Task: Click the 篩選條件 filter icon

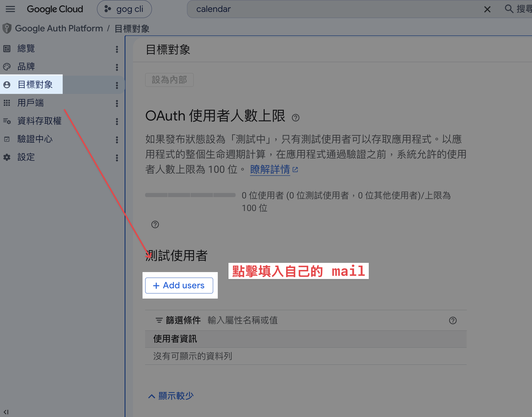Action: (x=159, y=320)
